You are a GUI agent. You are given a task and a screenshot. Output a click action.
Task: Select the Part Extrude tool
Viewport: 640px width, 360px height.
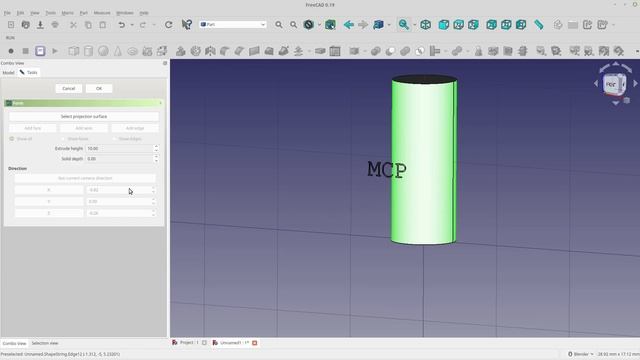[x=180, y=51]
